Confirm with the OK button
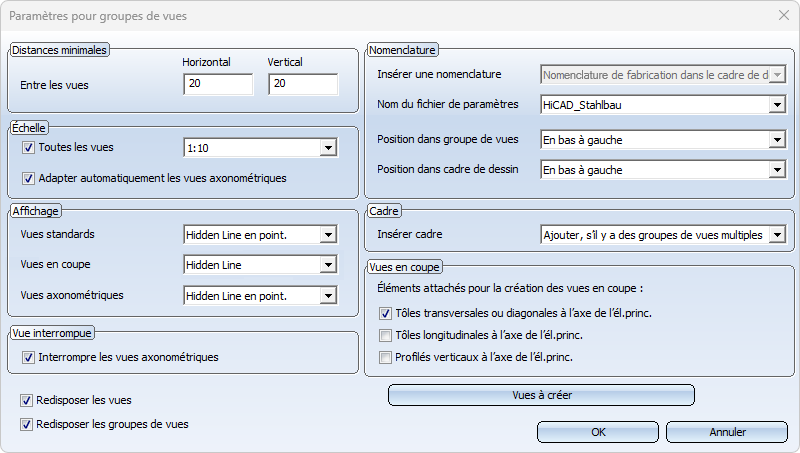Image resolution: width=800 pixels, height=453 pixels. [598, 432]
